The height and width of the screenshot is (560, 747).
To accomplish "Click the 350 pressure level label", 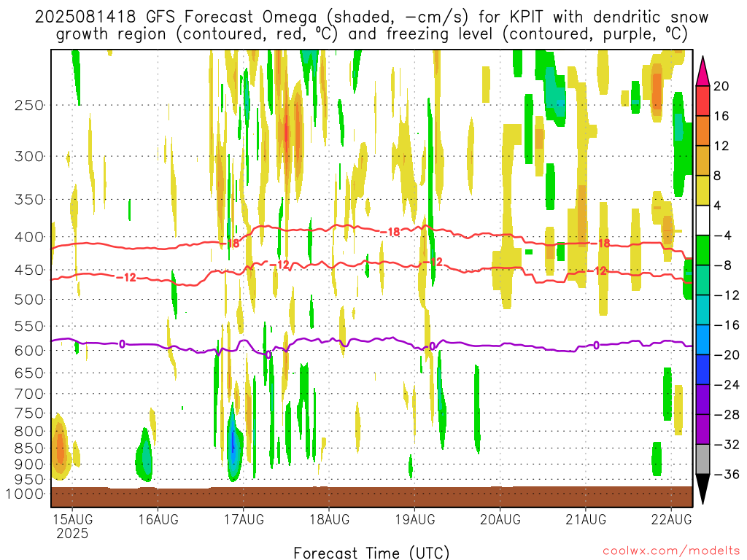I will pos(29,200).
